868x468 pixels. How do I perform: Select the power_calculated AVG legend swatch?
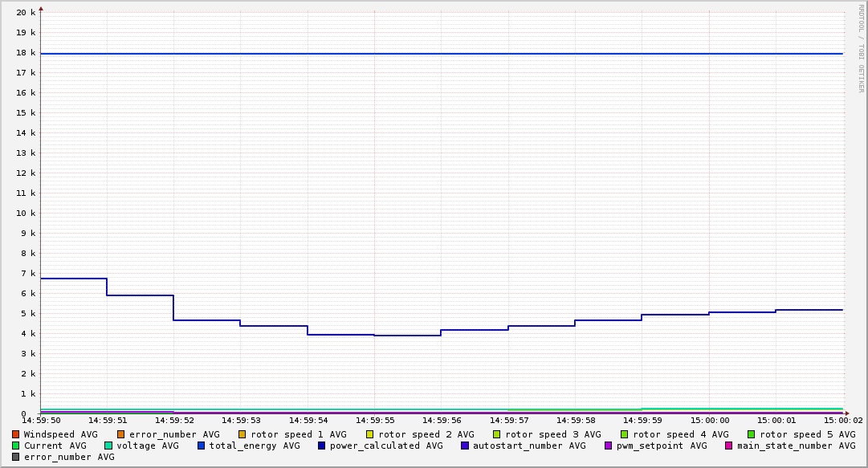(x=321, y=446)
